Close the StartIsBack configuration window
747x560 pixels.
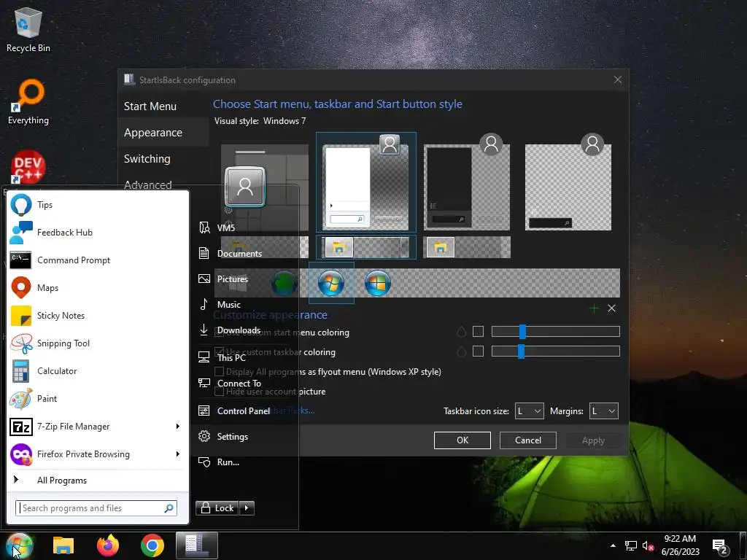coord(617,79)
